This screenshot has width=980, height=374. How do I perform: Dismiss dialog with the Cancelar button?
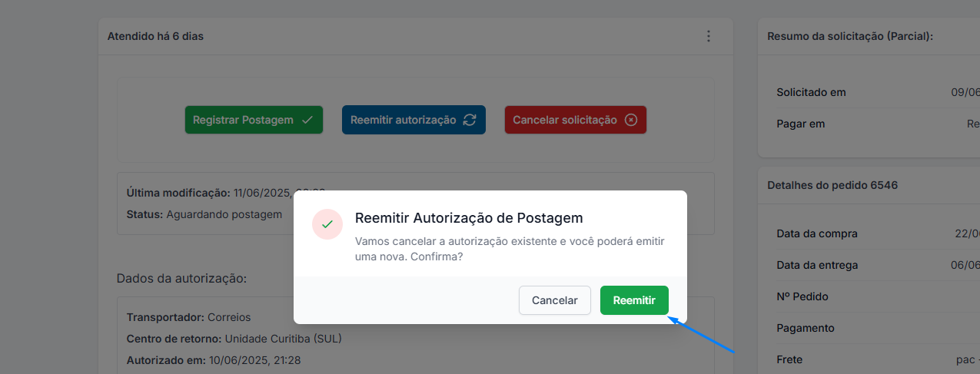(555, 300)
